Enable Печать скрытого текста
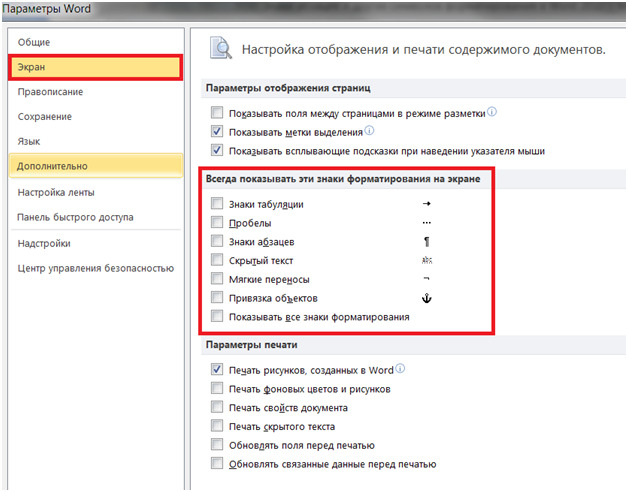The height and width of the screenshot is (492, 628). 217,425
